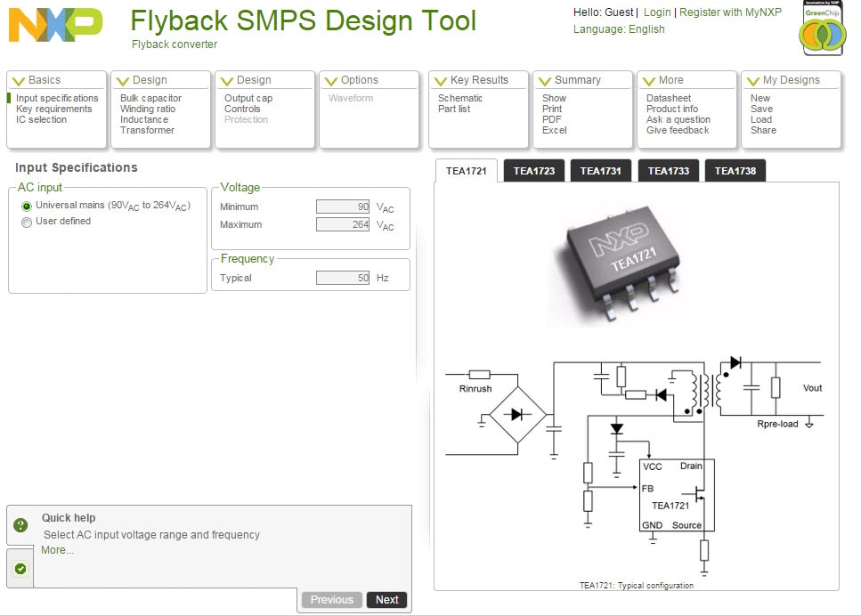Open the Login link

656,12
